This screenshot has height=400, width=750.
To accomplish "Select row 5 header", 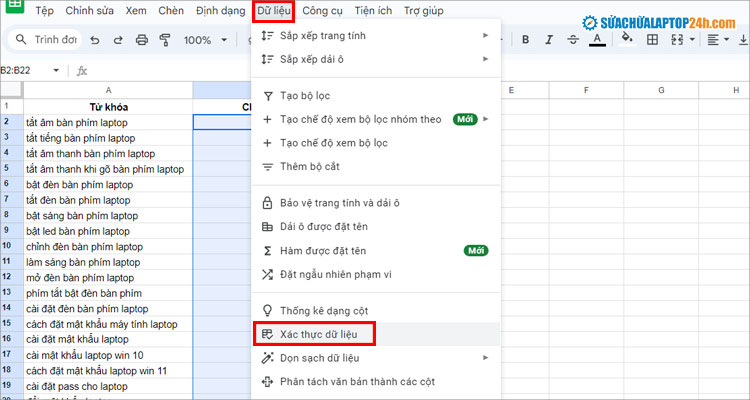I will click(x=11, y=169).
